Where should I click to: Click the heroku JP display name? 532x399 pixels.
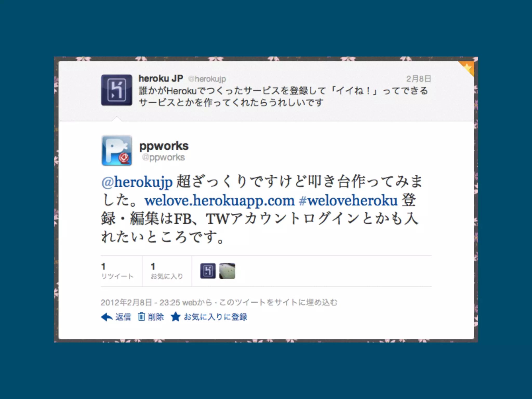point(161,78)
